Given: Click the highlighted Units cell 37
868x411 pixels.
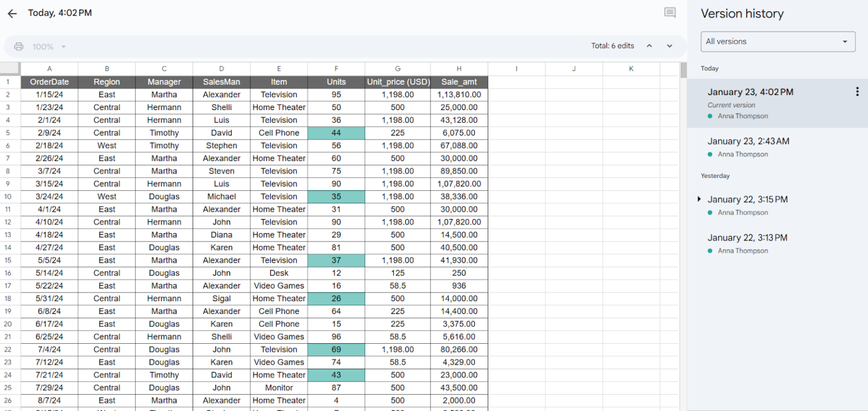Looking at the screenshot, I should [336, 260].
